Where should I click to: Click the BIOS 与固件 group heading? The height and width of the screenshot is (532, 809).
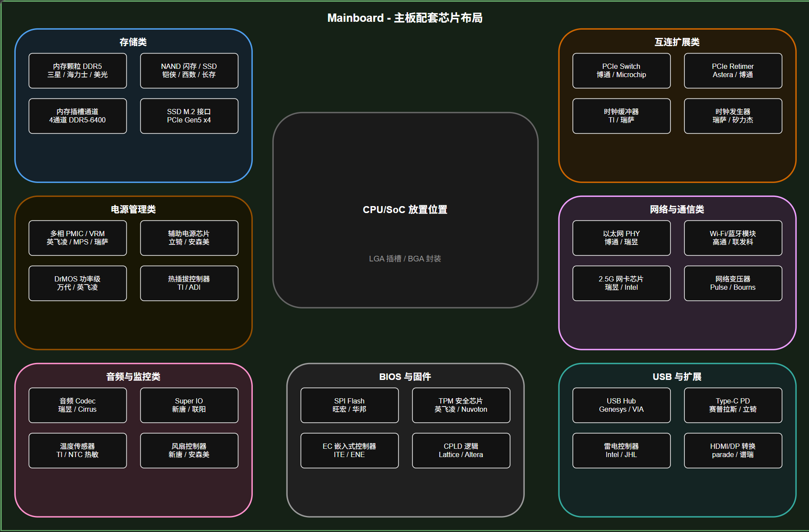(x=405, y=376)
